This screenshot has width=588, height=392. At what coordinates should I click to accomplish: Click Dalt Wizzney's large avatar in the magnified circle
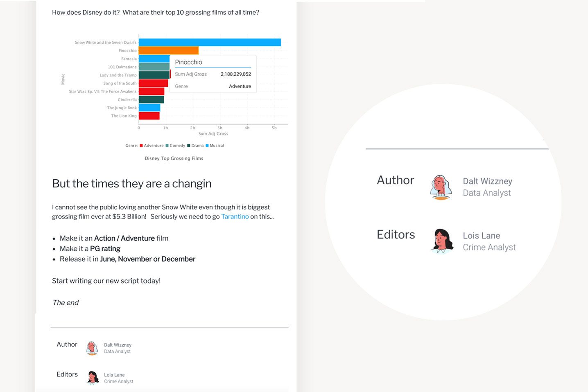coord(441,187)
